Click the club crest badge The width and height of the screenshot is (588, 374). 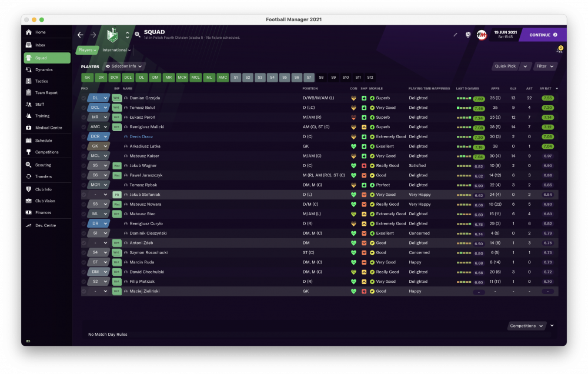click(x=112, y=35)
